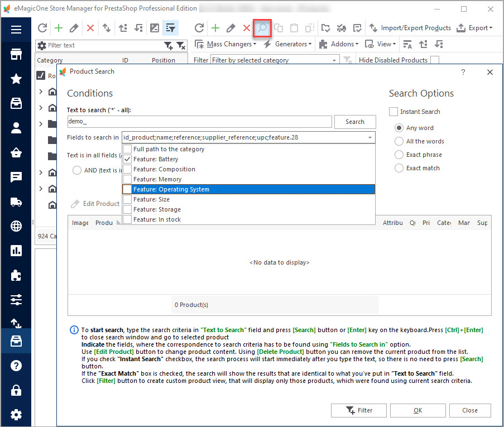The image size is (504, 427).
Task: Select Any word radio option
Action: 399,128
